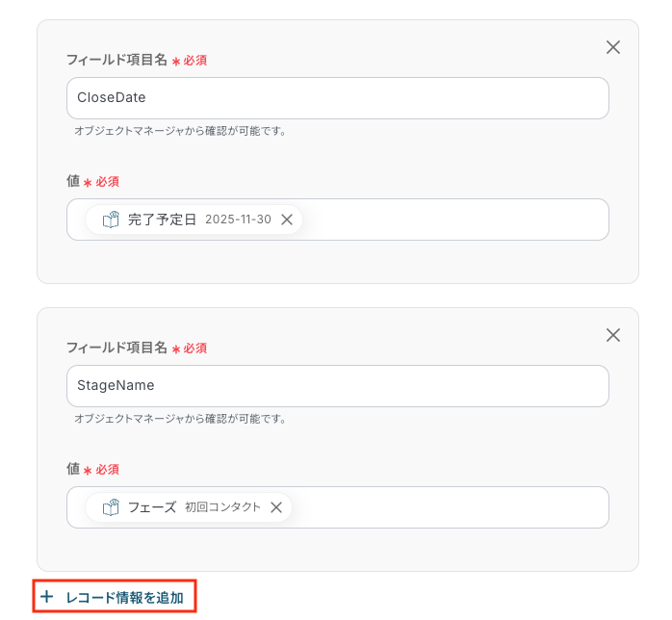The image size is (672, 620).
Task: Remove the StageName record card
Action: coord(613,335)
